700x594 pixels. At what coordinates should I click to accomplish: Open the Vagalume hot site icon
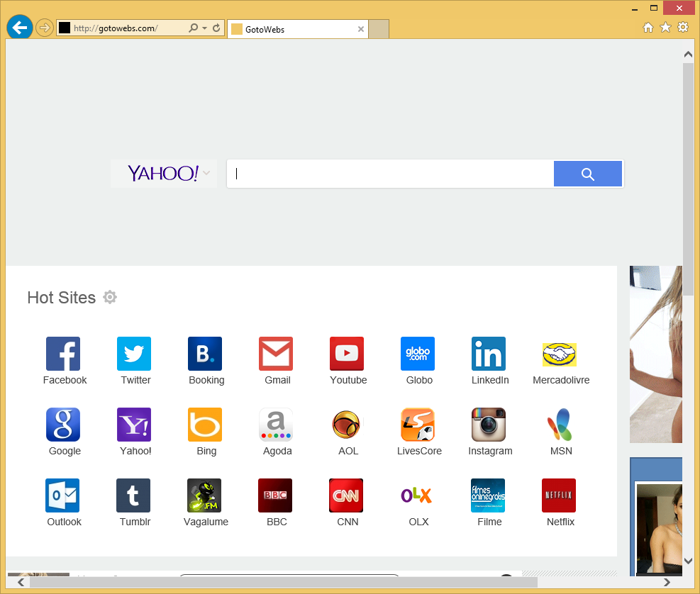tap(204, 495)
